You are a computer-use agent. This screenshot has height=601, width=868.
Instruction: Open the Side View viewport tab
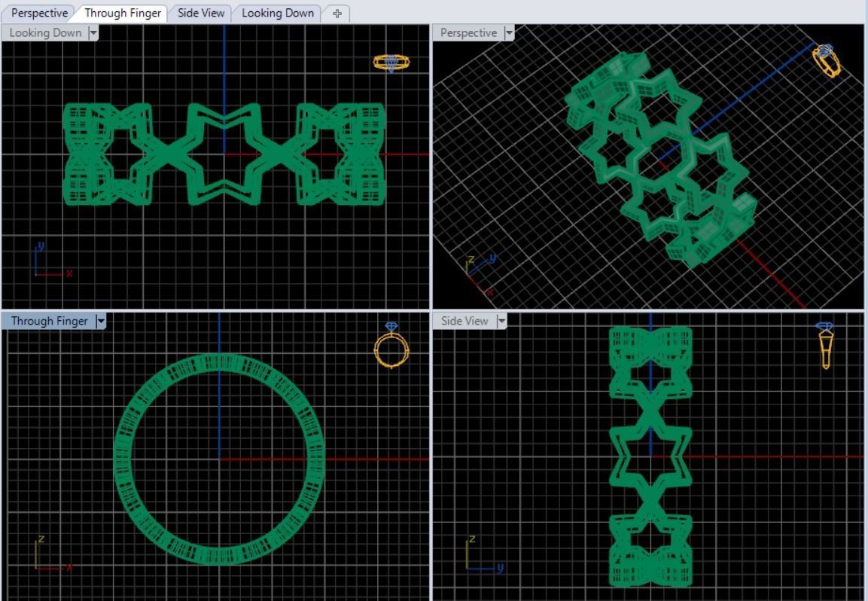coord(200,13)
